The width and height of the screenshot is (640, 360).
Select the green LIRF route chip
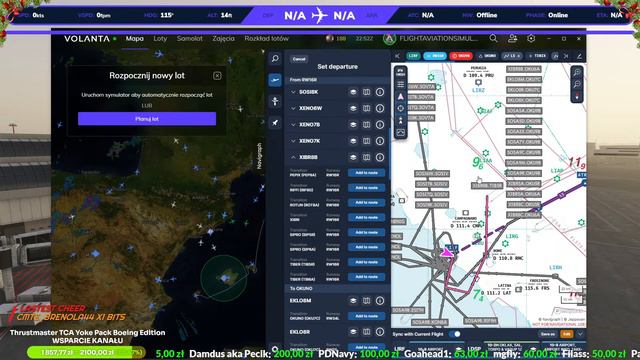[413, 56]
